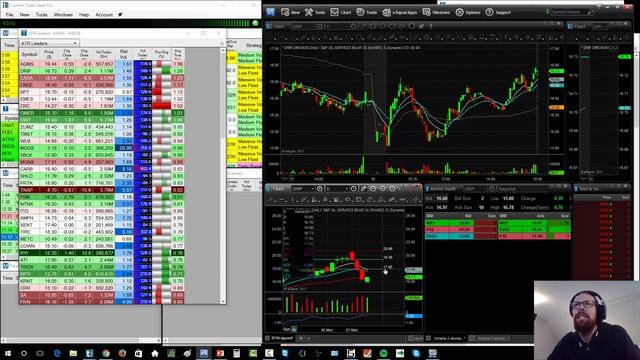
Task: Sort by the Price column header
Action: click(49, 54)
